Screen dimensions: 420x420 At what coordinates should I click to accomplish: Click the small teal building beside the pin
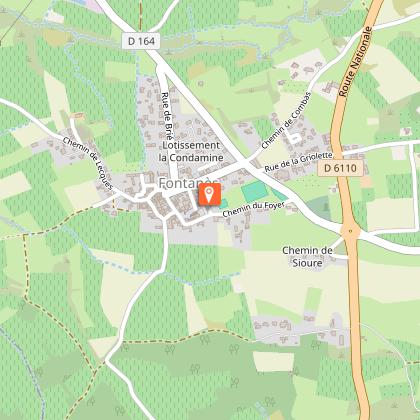[224, 203]
